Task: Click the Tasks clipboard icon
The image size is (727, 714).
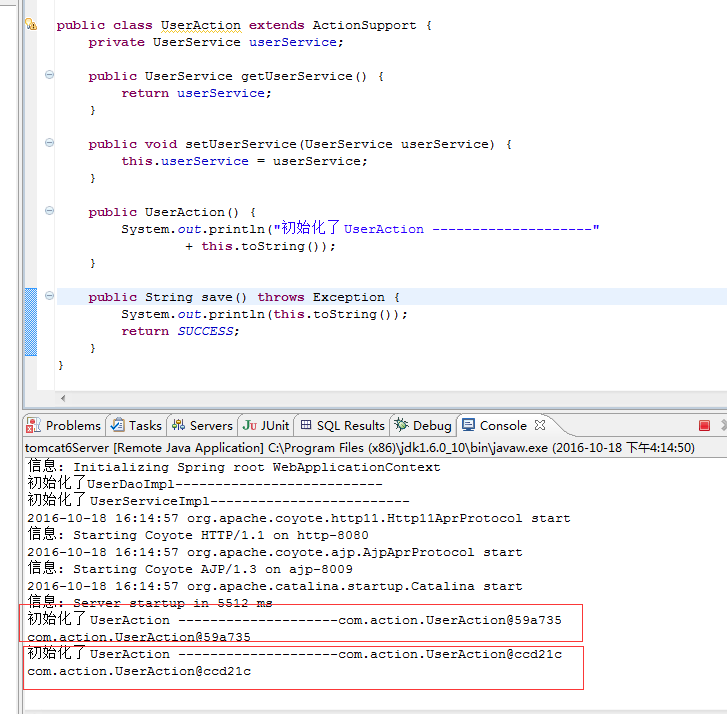Action: pyautogui.click(x=118, y=425)
